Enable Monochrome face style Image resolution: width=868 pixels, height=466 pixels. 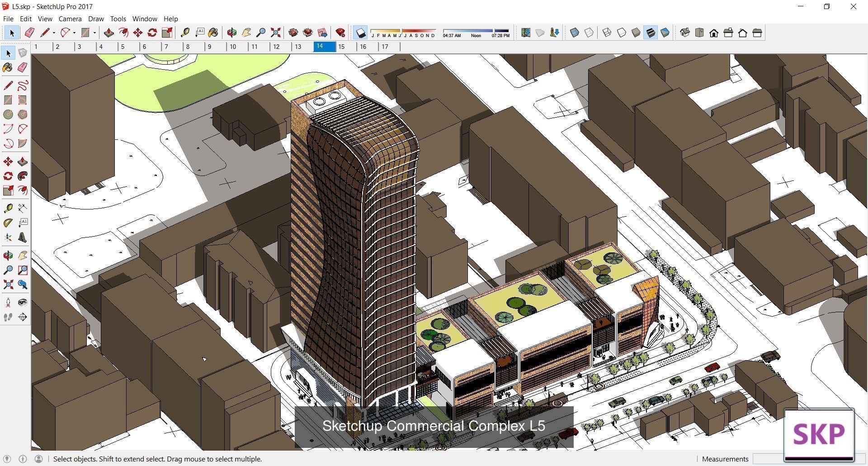coord(665,33)
